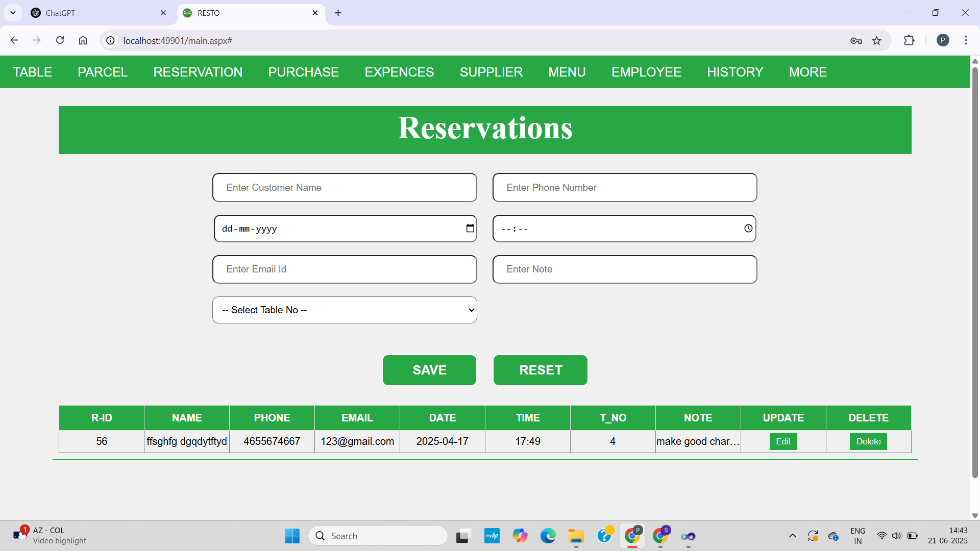This screenshot has width=980, height=551.
Task: Click the RESET button
Action: (x=541, y=370)
